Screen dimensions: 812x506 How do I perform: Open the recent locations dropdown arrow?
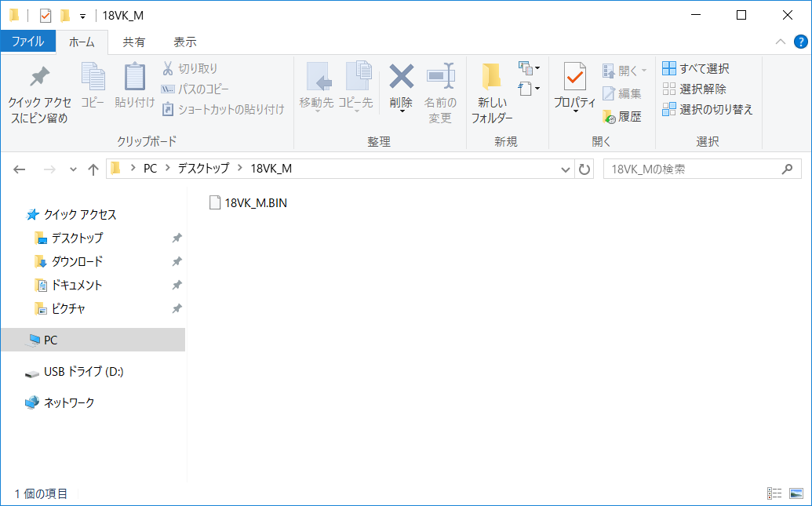[73, 169]
